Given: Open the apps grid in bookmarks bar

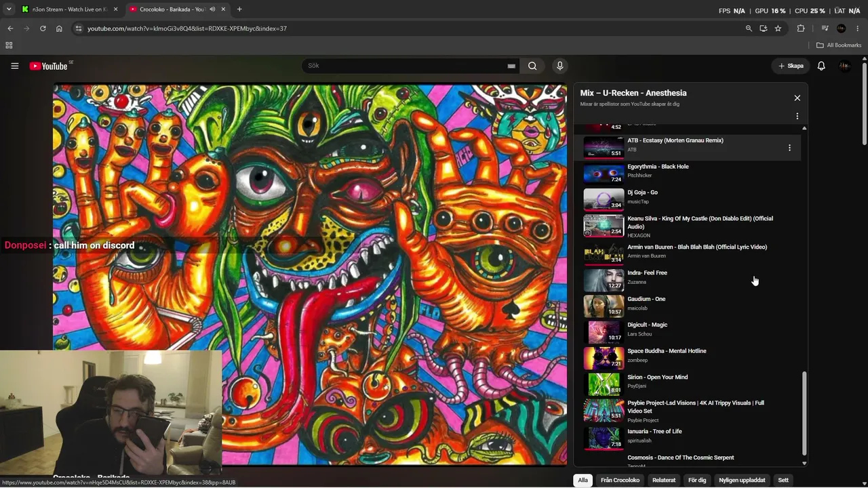Looking at the screenshot, I should pyautogui.click(x=9, y=45).
